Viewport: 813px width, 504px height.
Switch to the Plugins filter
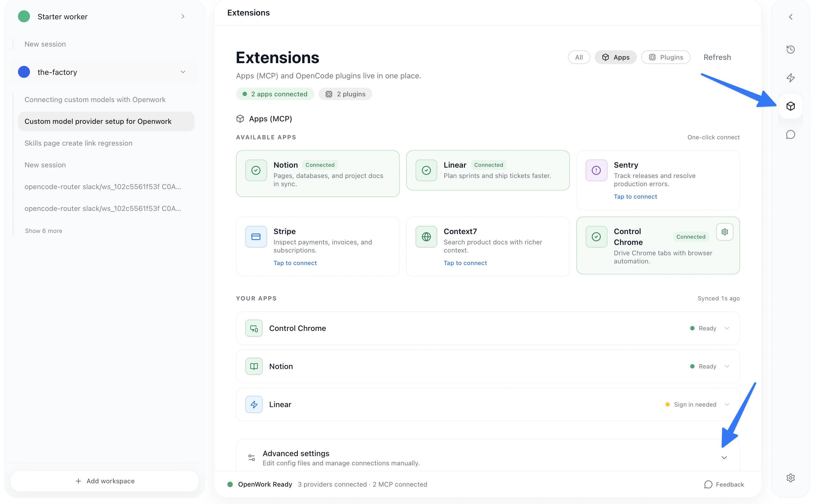pos(666,57)
